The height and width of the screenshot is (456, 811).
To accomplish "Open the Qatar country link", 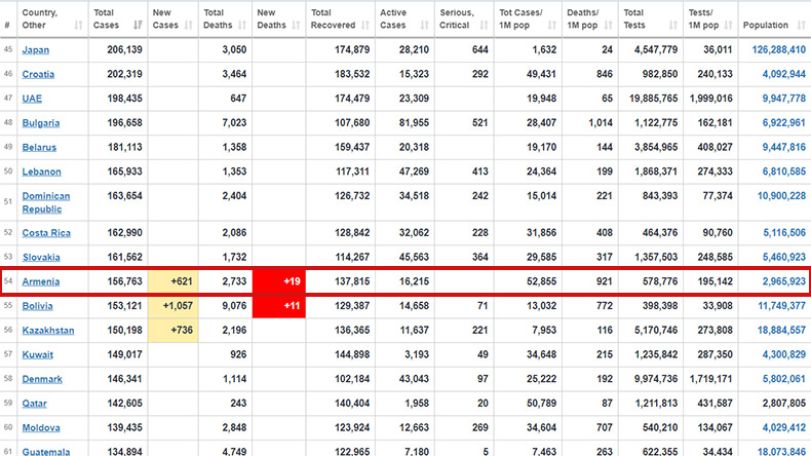I will coord(34,403).
